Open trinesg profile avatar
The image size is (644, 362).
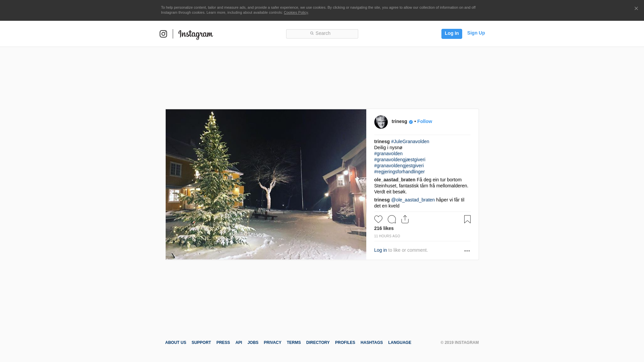coord(381,122)
